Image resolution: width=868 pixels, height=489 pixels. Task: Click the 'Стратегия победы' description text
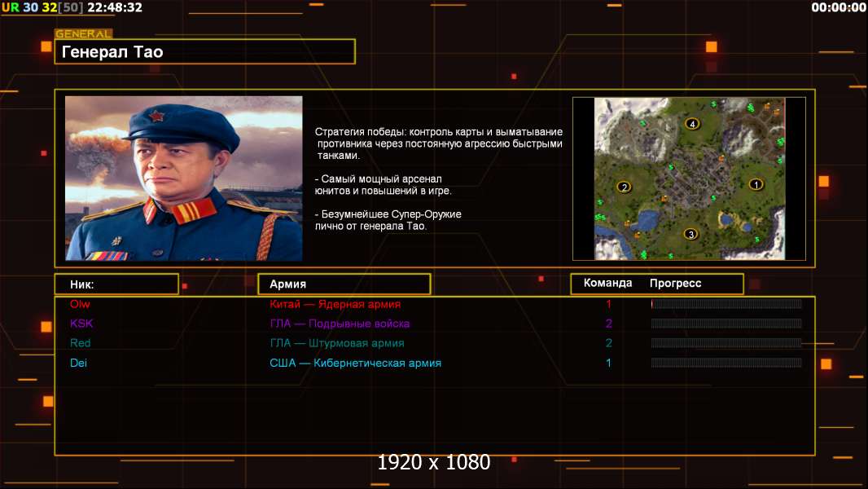pyautogui.click(x=438, y=143)
